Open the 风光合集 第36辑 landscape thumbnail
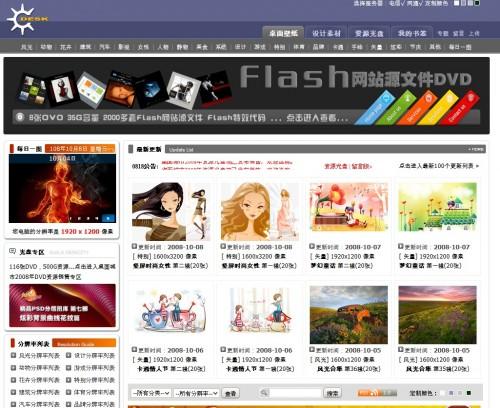The height and width of the screenshot is (408, 500). click(349, 315)
